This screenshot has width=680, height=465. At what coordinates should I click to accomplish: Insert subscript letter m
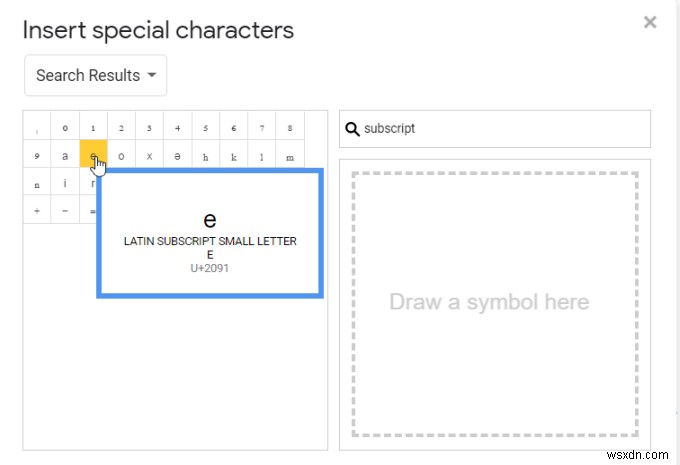(289, 156)
